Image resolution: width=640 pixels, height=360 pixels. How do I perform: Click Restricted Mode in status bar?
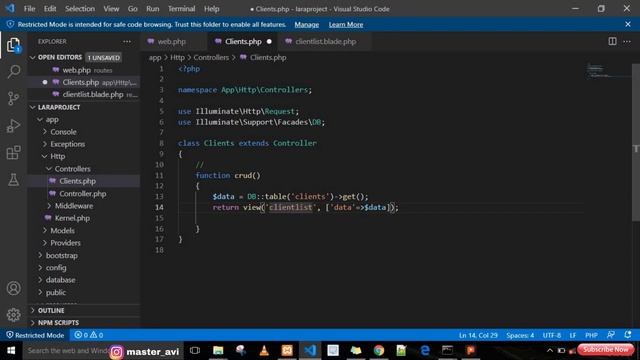[x=35, y=335]
